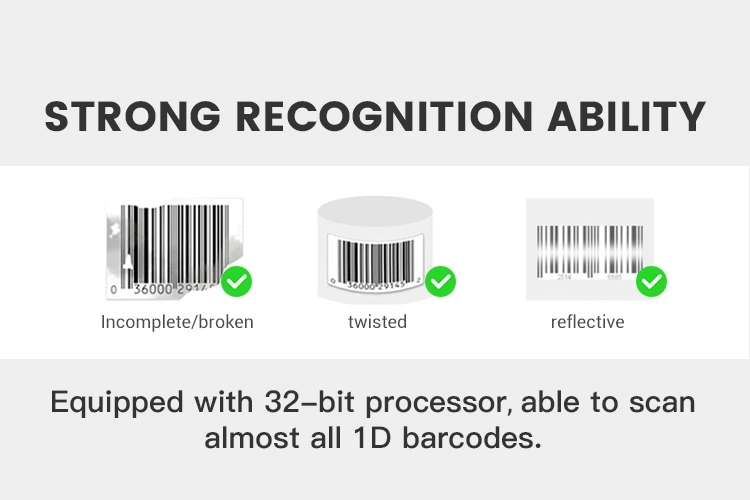This screenshot has height=500, width=750.
Task: Click the "reflective" caption
Action: tap(587, 322)
